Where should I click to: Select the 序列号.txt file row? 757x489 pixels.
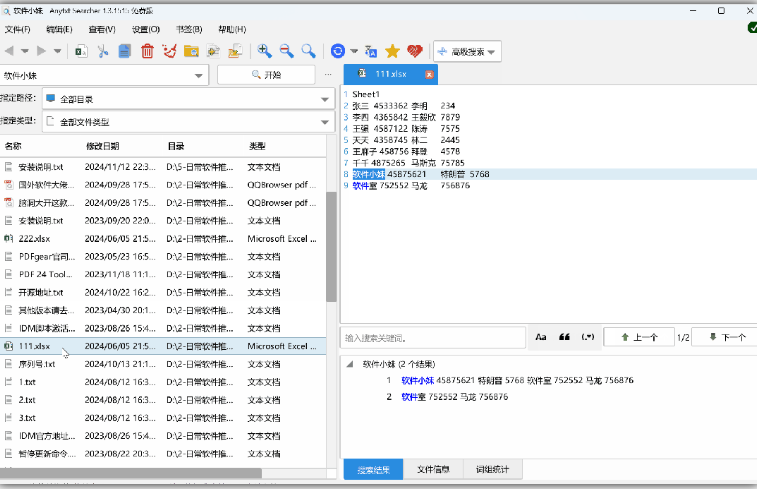(163, 364)
